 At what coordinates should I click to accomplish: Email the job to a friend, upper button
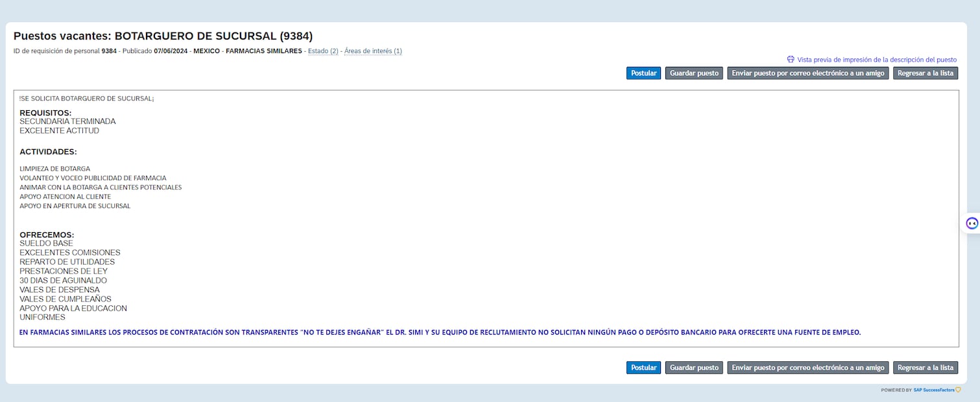(808, 73)
